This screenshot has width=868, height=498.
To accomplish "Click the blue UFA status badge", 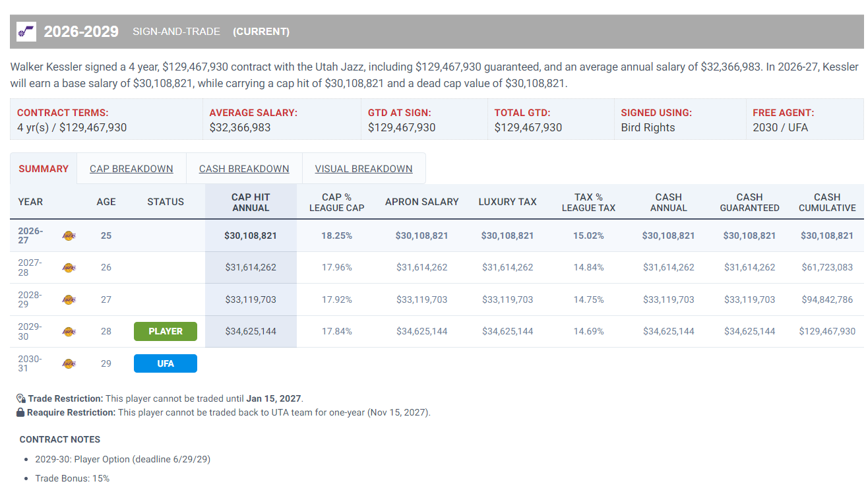I will tap(166, 363).
